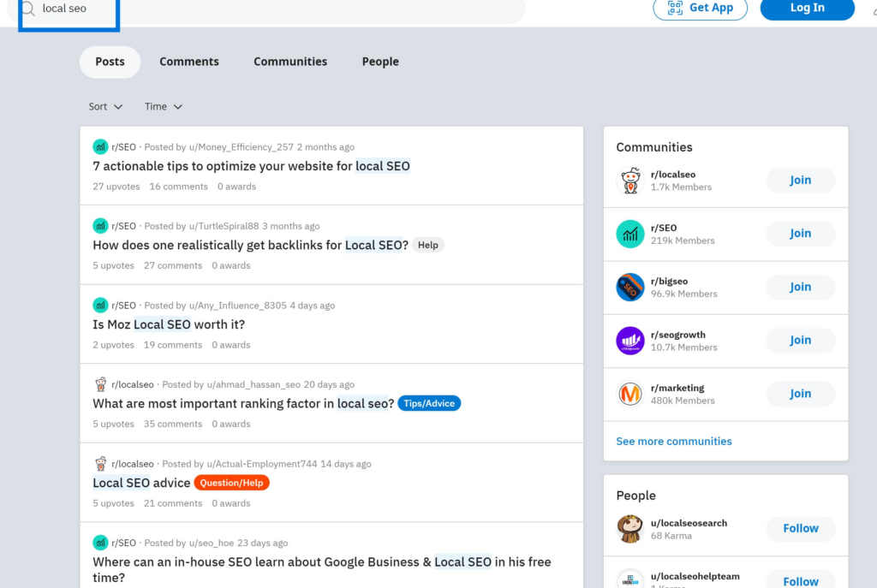Switch to the Communities tab
Viewport: 877px width, 588px height.
click(289, 61)
